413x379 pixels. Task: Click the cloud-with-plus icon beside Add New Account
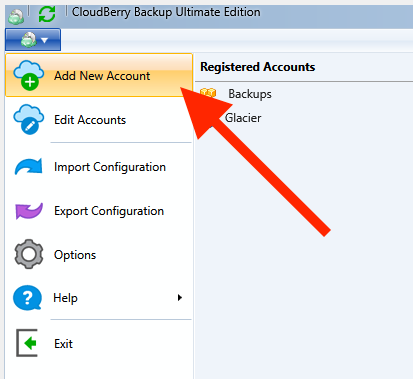coord(28,75)
